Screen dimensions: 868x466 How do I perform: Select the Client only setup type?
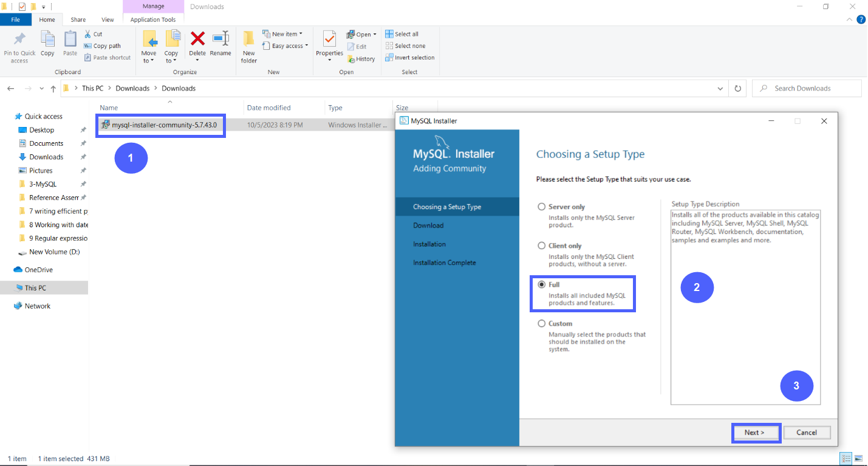point(541,245)
